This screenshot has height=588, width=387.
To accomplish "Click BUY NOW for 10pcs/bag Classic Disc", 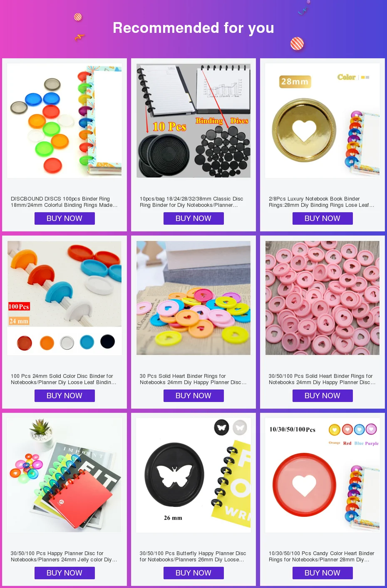I will click(193, 218).
